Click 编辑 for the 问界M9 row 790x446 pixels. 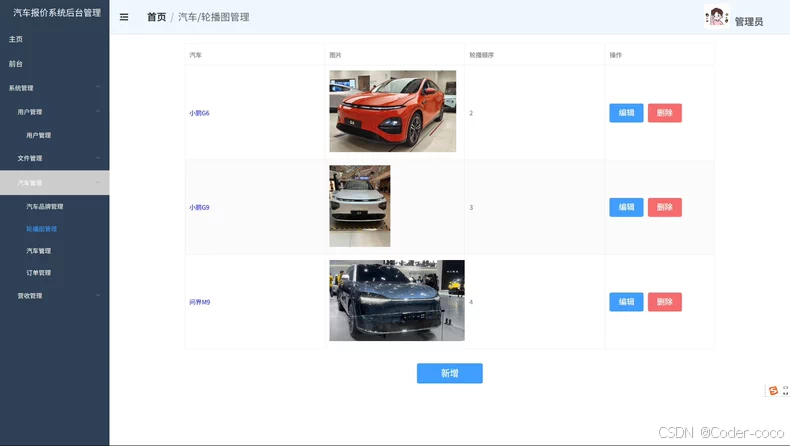[626, 302]
